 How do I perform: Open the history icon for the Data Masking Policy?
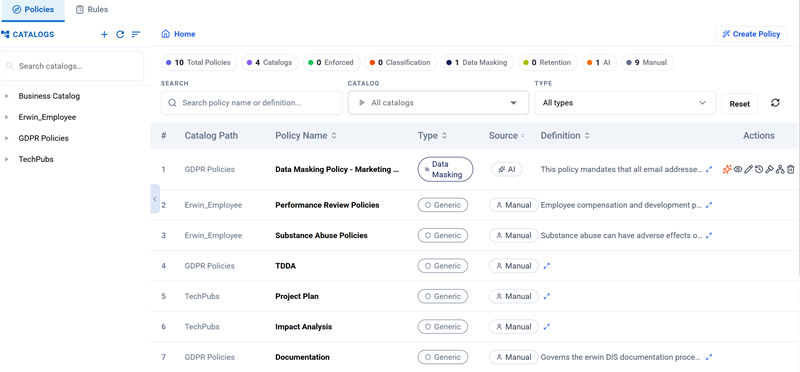pos(759,169)
